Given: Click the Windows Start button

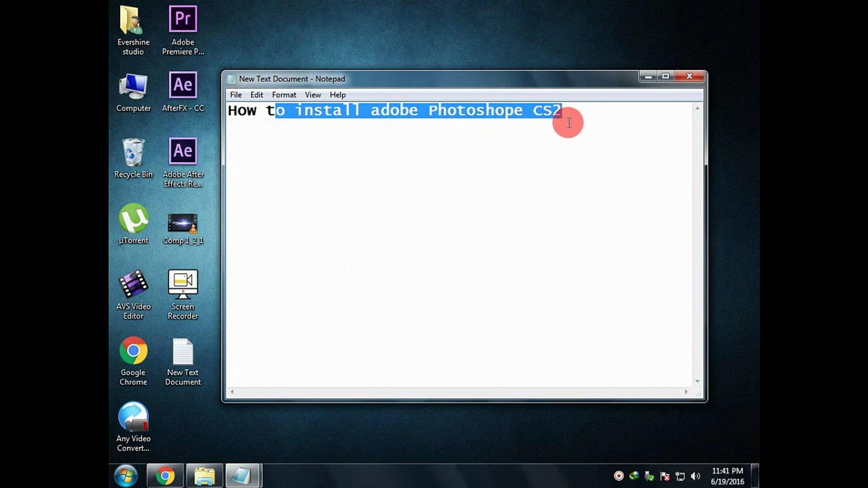Looking at the screenshot, I should coord(125,475).
